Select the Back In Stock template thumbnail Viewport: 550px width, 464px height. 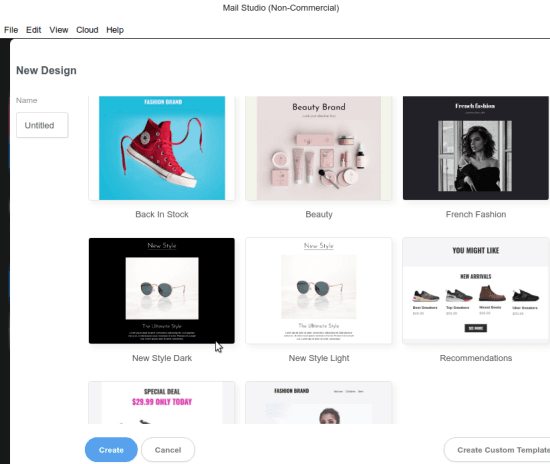pyautogui.click(x=162, y=148)
